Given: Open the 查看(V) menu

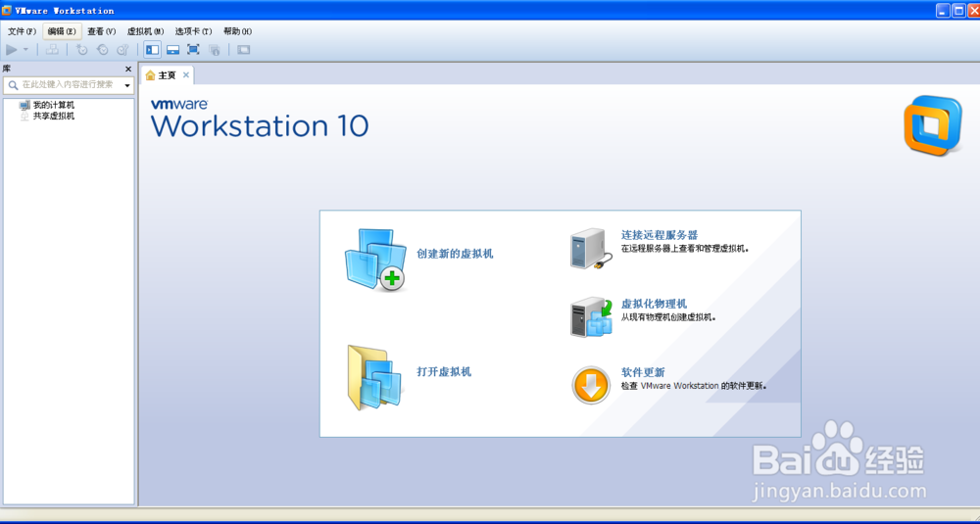Looking at the screenshot, I should (102, 31).
